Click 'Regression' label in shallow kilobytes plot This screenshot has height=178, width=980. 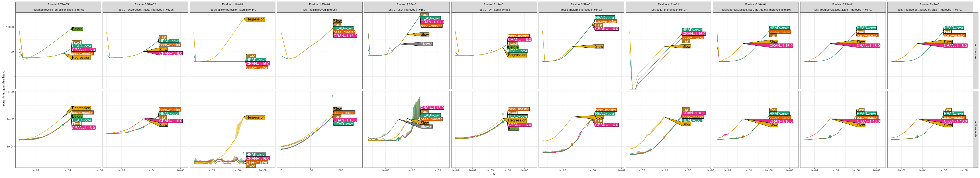(x=255, y=19)
